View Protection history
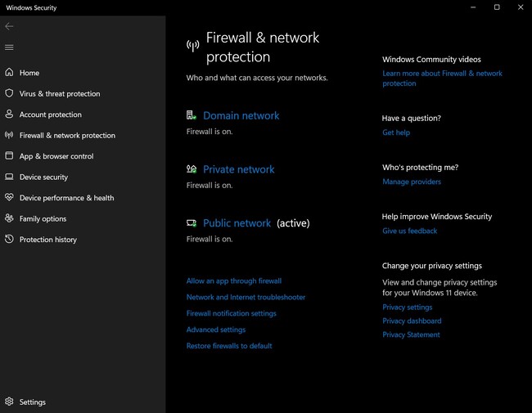 point(48,240)
